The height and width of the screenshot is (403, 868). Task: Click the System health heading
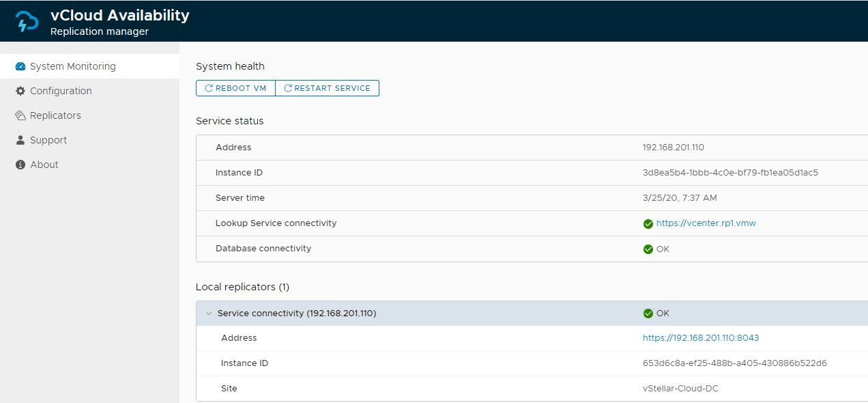pos(230,66)
